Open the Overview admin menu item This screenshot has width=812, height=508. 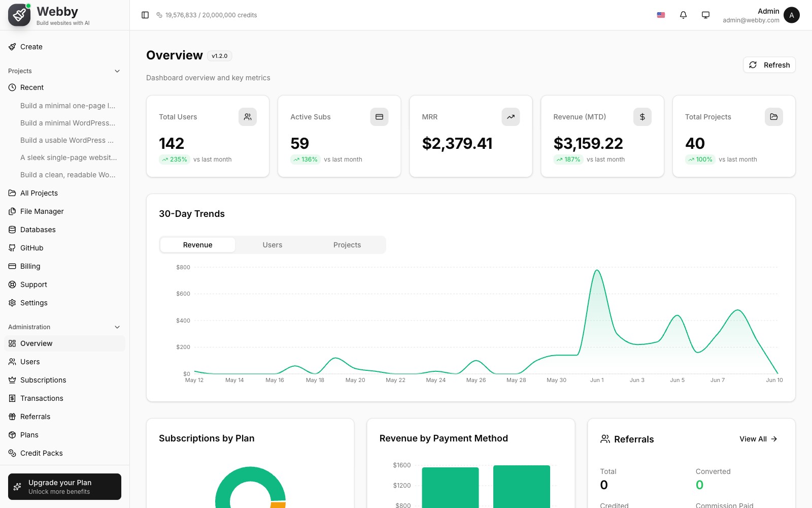[64, 343]
